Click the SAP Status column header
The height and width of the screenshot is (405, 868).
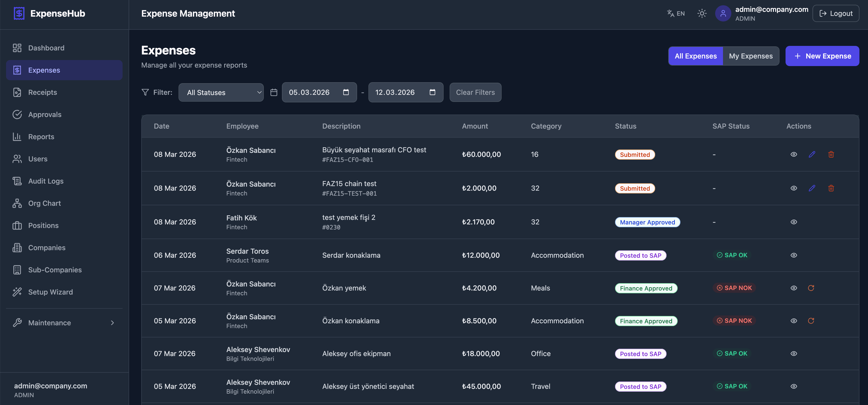pos(731,126)
